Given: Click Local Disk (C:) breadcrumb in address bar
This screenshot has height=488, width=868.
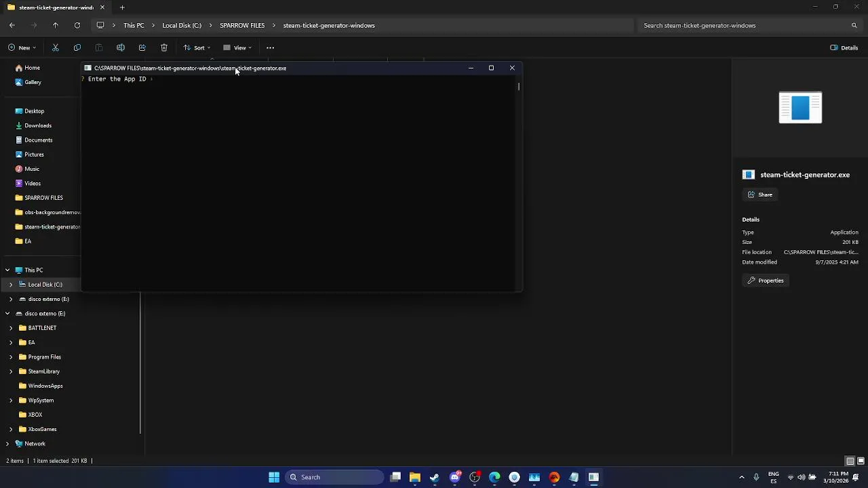Looking at the screenshot, I should 182,25.
